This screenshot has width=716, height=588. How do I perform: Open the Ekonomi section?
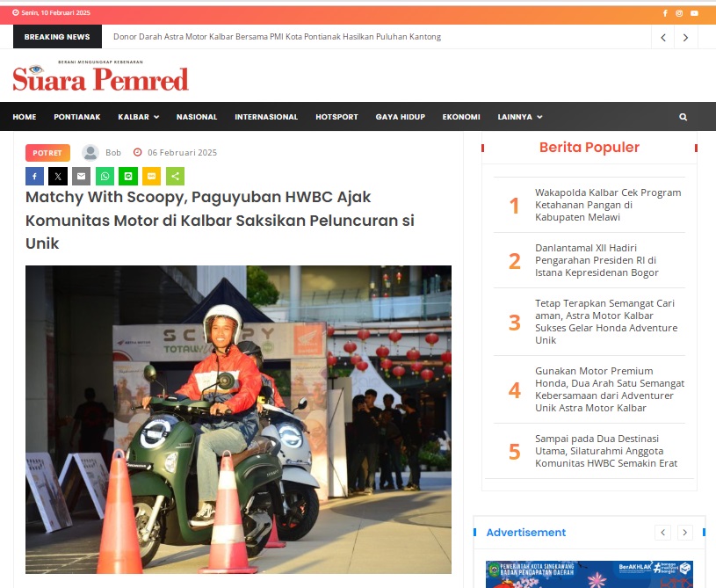pos(461,117)
